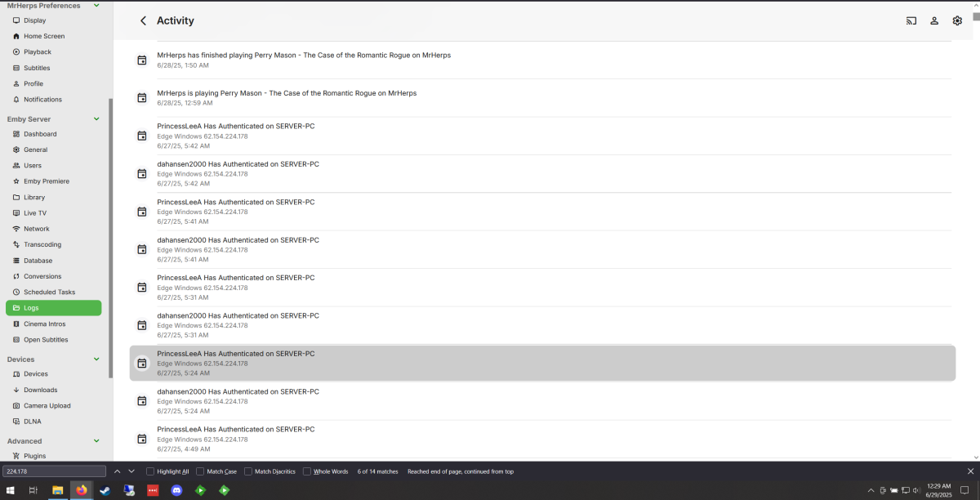Viewport: 980px width, 500px height.
Task: Open File Explorer from taskbar
Action: [x=57, y=490]
